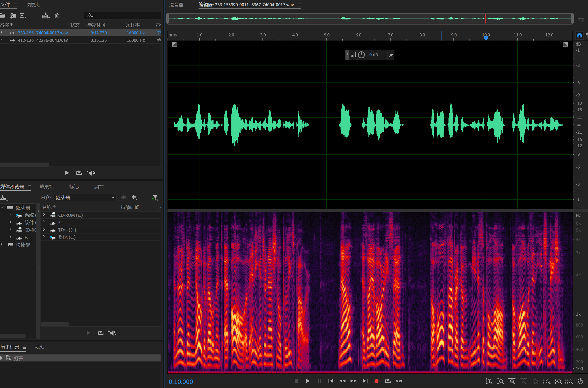Open the 效果组 tab
Image resolution: width=588 pixels, height=388 pixels.
click(x=47, y=187)
